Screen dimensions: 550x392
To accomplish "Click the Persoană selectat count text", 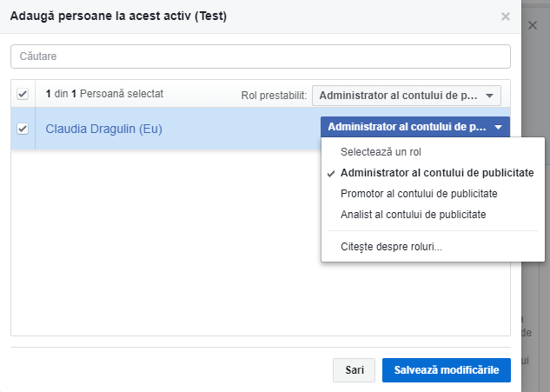I will point(104,93).
